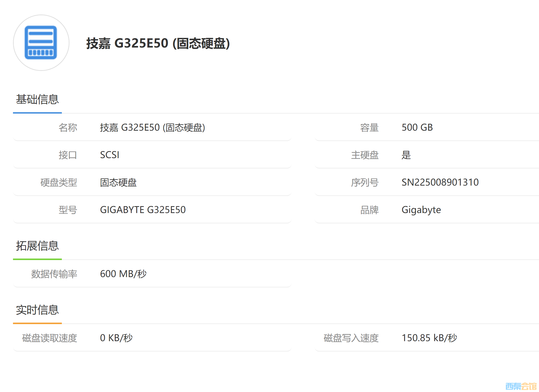This screenshot has width=539, height=392.
Task: Click the 硬盘类型 value 固态硬盘
Action: pyautogui.click(x=118, y=182)
